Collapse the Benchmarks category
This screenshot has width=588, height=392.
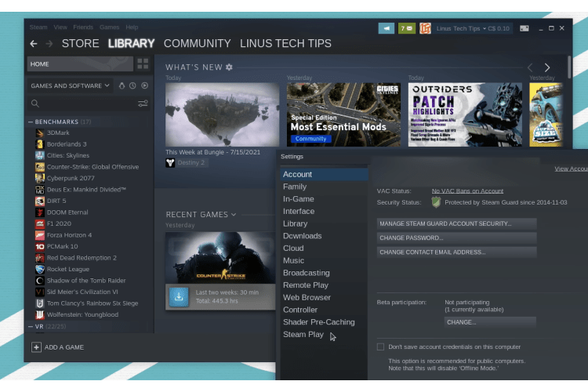point(31,122)
